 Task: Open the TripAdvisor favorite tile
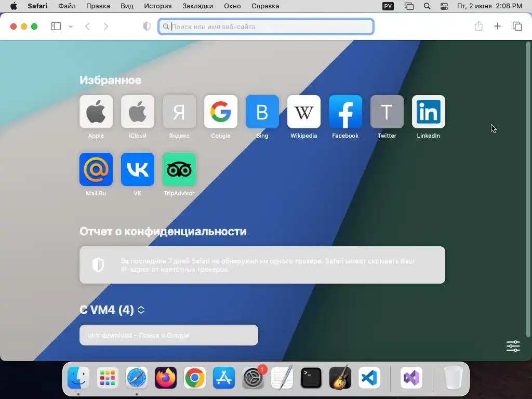pos(179,169)
